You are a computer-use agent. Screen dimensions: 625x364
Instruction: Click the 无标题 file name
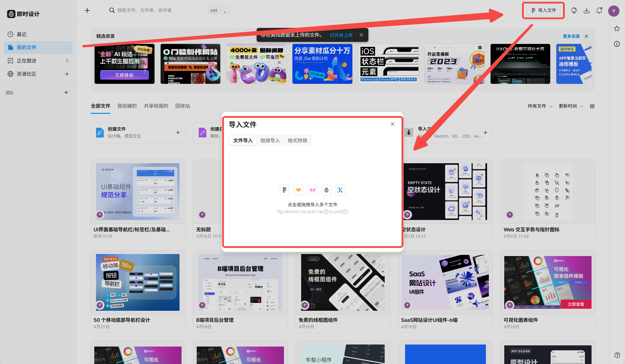tap(203, 230)
